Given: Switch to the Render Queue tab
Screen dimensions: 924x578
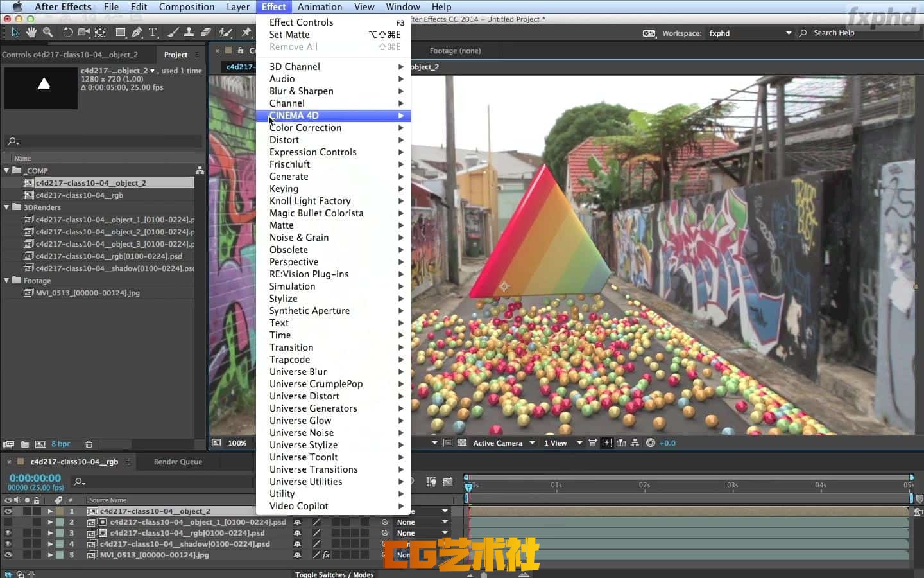Looking at the screenshot, I should click(x=178, y=462).
